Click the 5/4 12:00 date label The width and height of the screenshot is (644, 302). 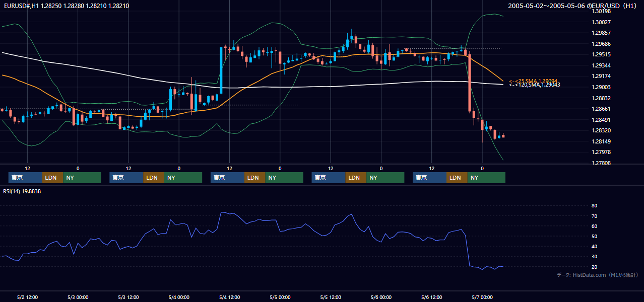pyautogui.click(x=230, y=297)
